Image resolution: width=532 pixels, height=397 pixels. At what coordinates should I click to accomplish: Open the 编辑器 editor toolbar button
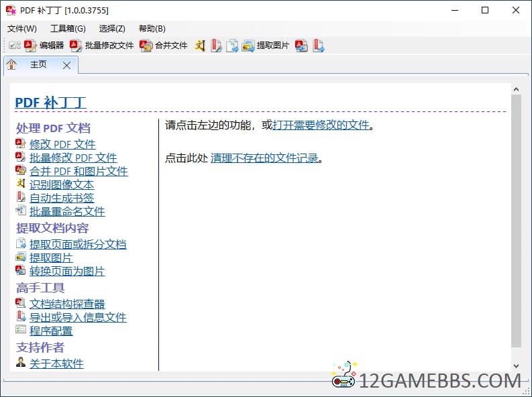(44, 46)
